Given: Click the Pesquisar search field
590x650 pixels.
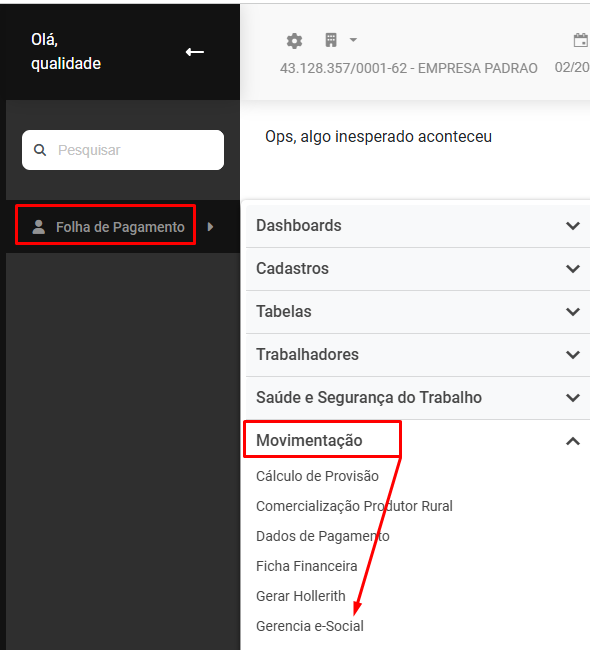Looking at the screenshot, I should click(x=123, y=150).
